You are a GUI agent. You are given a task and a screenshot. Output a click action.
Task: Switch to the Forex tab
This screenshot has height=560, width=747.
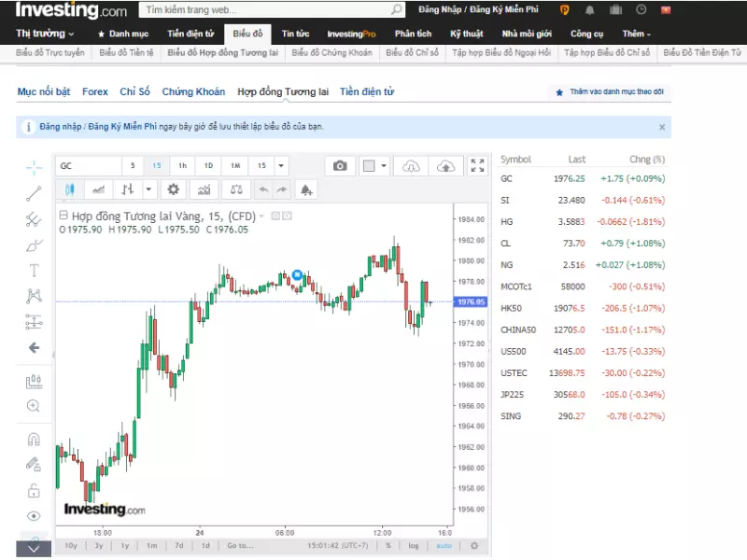coord(95,91)
